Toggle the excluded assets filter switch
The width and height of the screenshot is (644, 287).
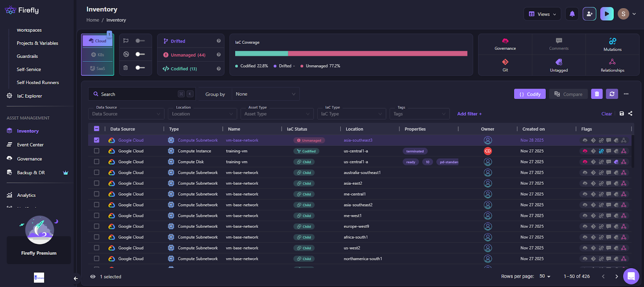coord(140,54)
